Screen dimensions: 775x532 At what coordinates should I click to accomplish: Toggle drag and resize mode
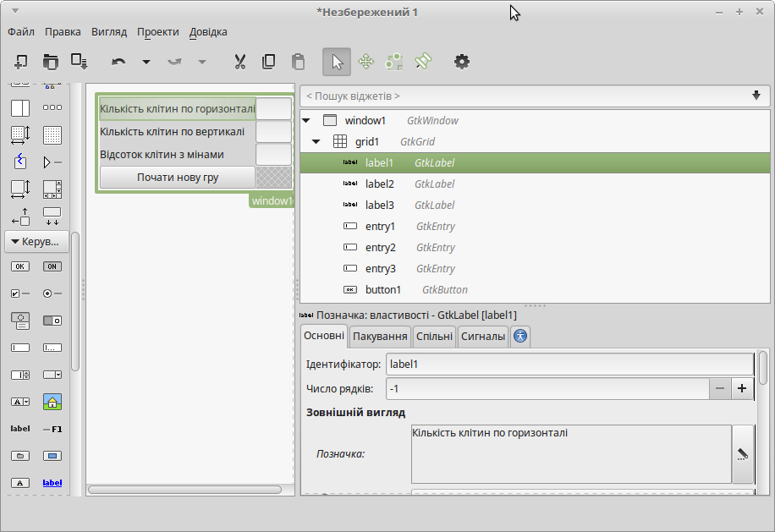coord(366,61)
